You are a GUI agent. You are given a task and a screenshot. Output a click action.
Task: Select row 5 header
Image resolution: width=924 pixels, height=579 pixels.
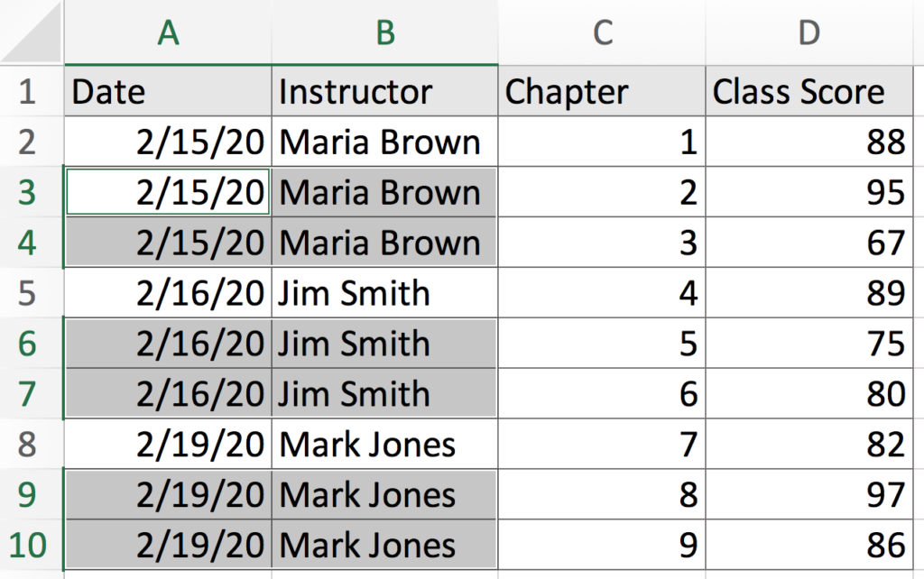[29, 293]
